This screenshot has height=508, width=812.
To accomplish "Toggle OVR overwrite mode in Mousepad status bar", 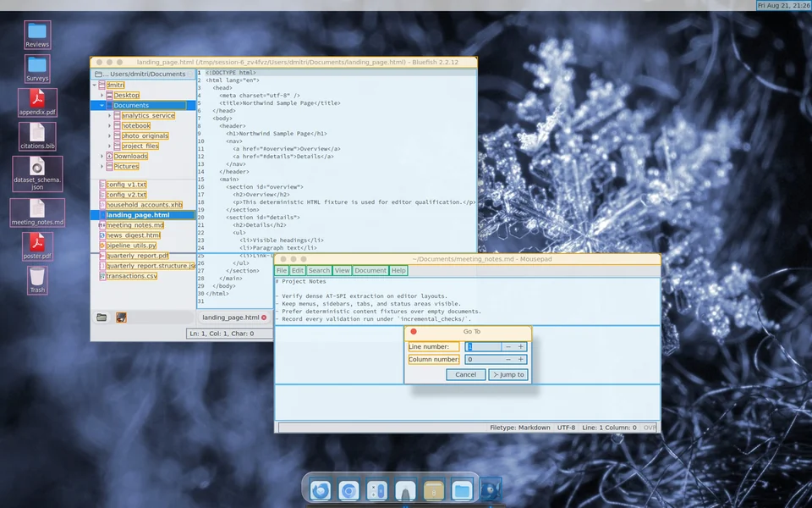I will coord(650,428).
